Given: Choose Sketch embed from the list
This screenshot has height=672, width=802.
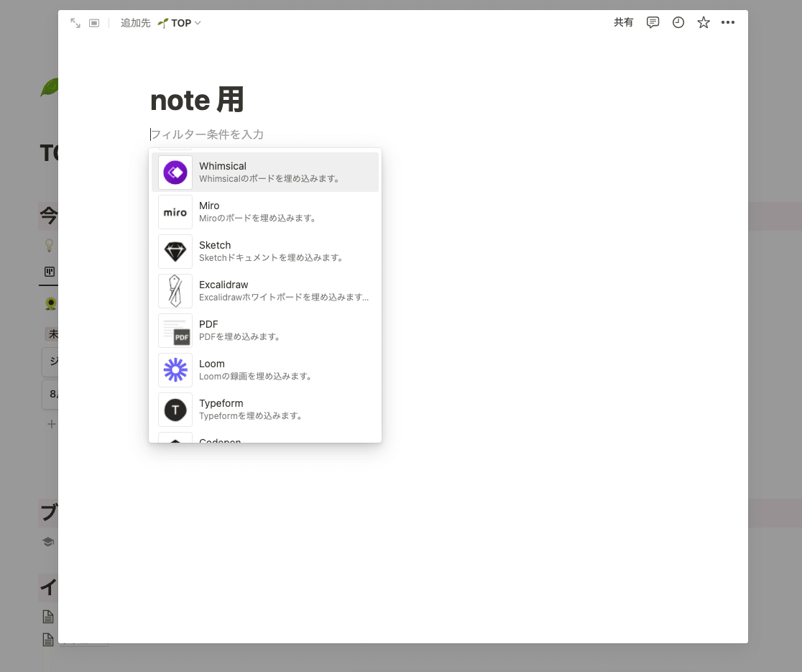Looking at the screenshot, I should (265, 251).
